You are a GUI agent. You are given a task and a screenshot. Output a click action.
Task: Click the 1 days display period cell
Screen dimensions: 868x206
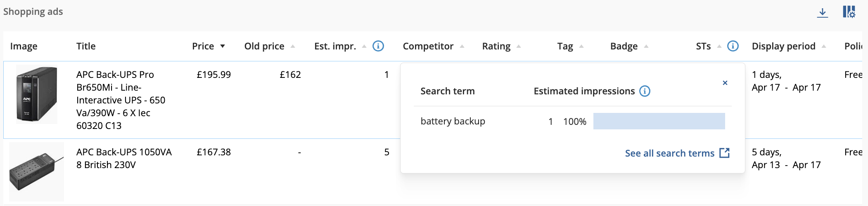(786, 81)
